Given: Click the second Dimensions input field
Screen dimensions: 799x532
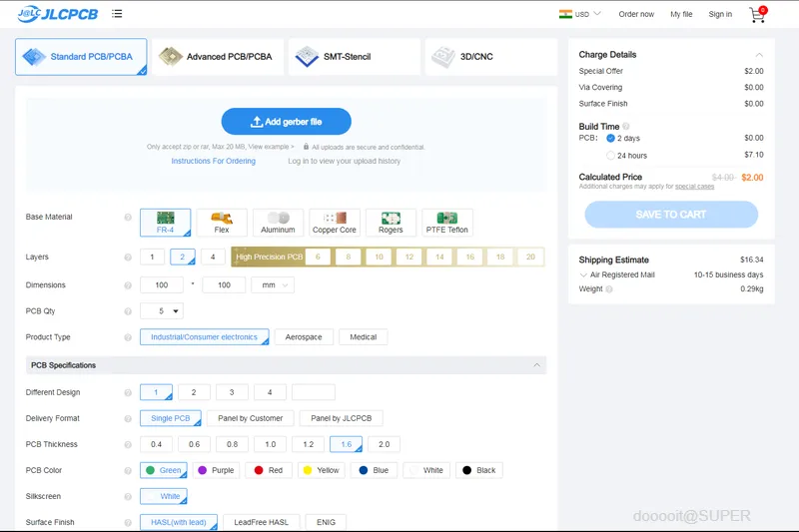Looking at the screenshot, I should [224, 285].
